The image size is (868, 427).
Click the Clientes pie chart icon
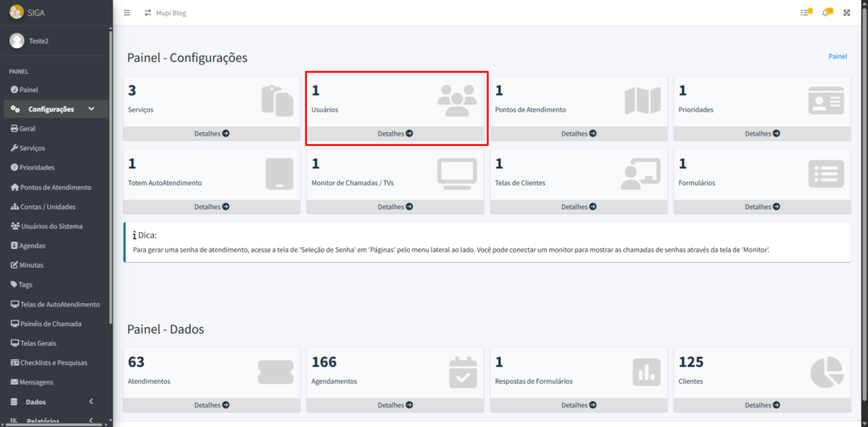[826, 372]
